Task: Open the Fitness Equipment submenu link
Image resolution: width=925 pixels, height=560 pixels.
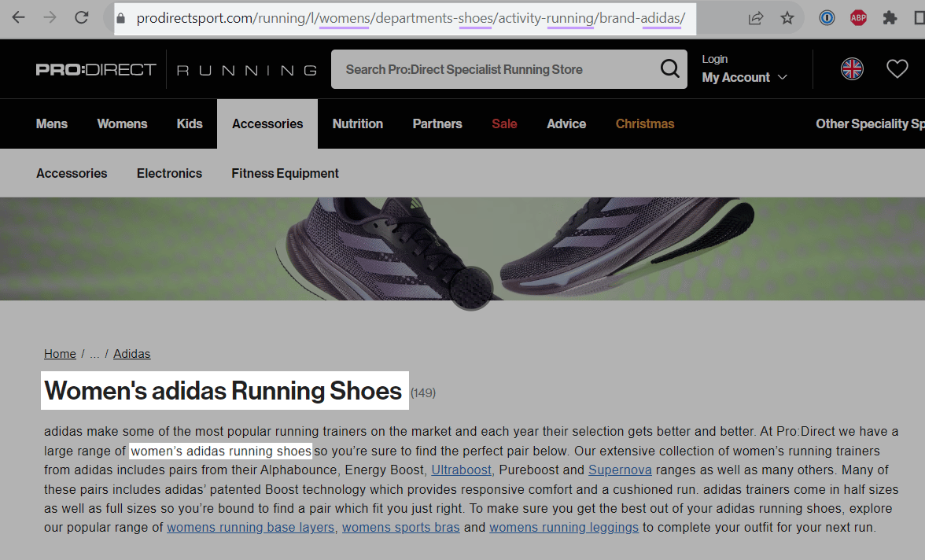Action: tap(285, 174)
